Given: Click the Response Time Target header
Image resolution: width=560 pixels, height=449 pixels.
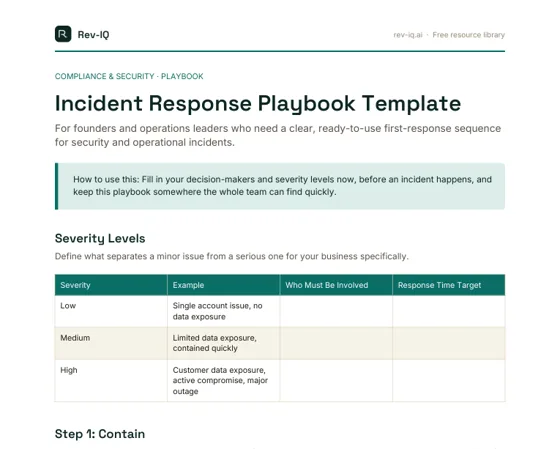Looking at the screenshot, I should (x=449, y=285).
